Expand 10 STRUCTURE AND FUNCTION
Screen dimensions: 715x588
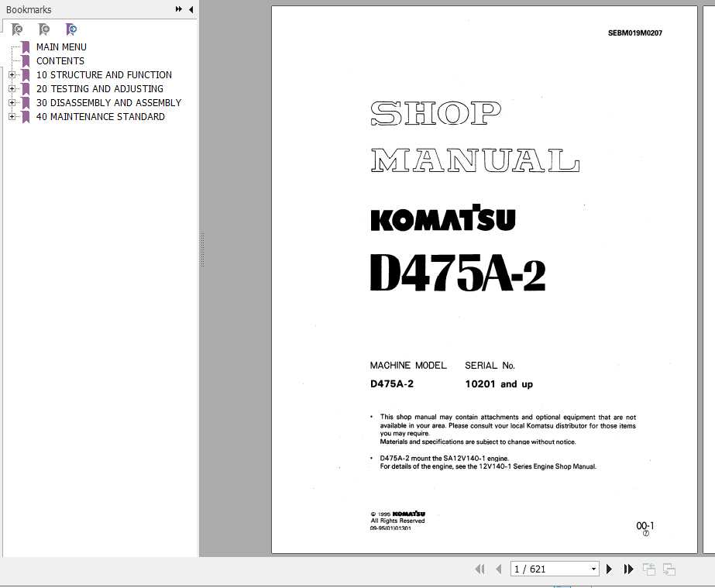(x=11, y=74)
